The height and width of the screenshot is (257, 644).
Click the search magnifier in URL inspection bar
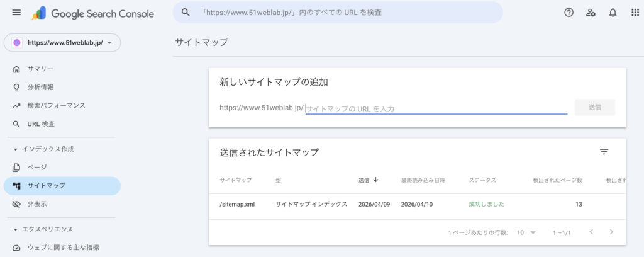point(186,13)
